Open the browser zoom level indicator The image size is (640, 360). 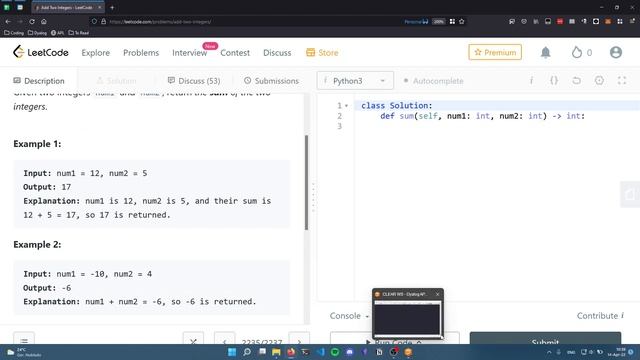pyautogui.click(x=439, y=21)
